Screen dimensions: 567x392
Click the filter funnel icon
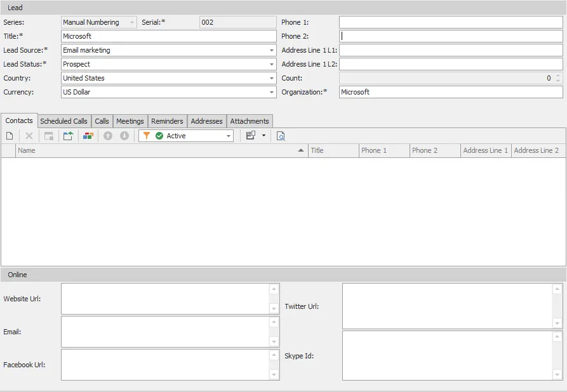147,135
